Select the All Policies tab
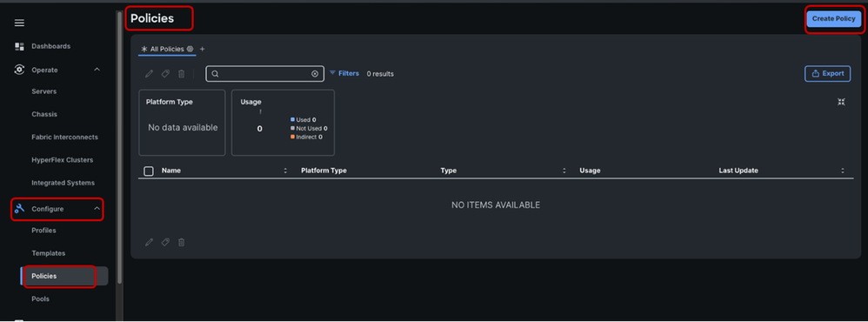The width and height of the screenshot is (868, 322). tap(167, 49)
